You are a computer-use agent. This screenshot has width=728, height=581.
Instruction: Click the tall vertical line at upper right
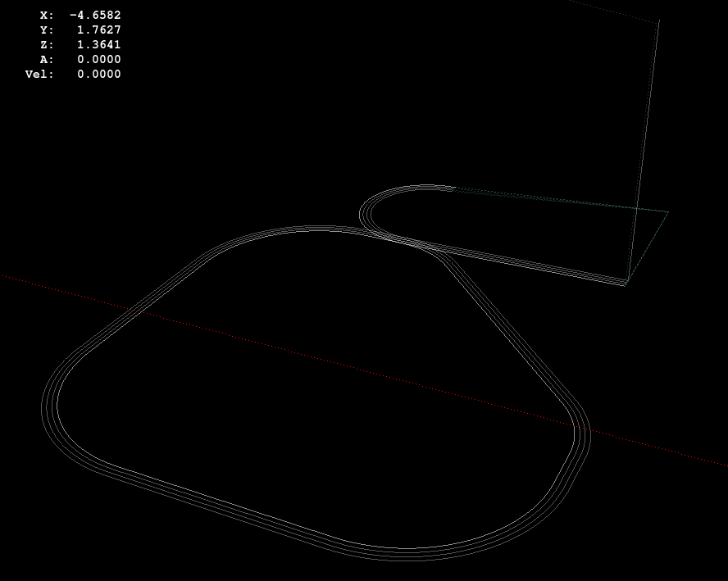click(645, 148)
